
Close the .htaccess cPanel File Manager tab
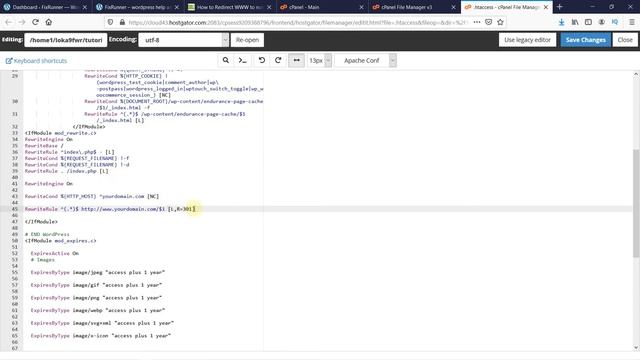tap(546, 7)
